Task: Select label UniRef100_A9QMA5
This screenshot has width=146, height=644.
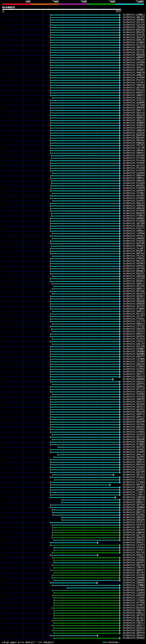Action: point(134,379)
